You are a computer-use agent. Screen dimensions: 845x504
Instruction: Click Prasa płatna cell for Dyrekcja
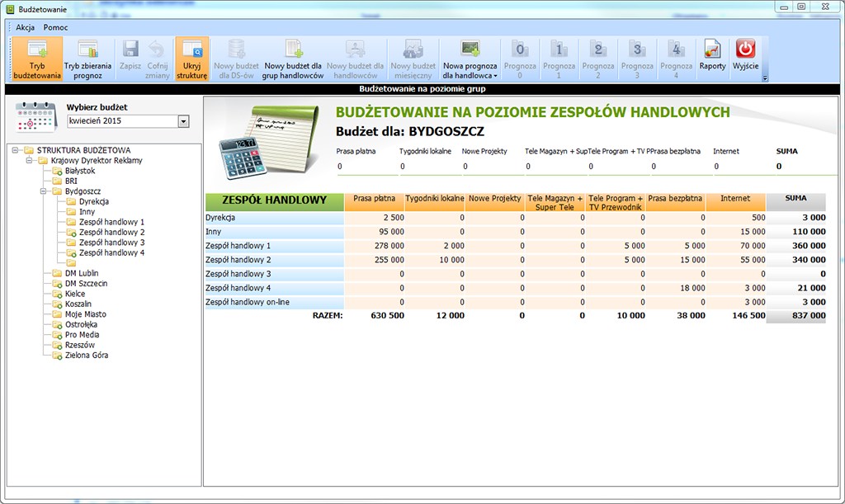[x=375, y=218]
